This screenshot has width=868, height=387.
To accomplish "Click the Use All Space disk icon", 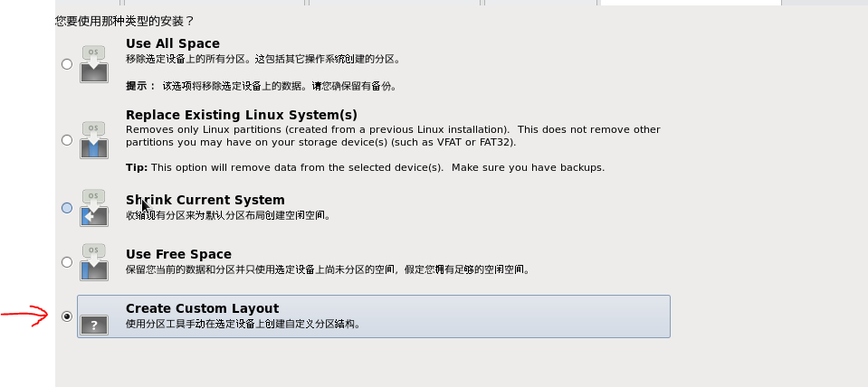I will 94,64.
